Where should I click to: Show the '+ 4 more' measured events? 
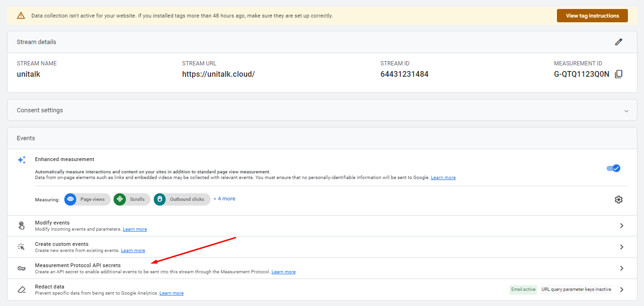[224, 199]
